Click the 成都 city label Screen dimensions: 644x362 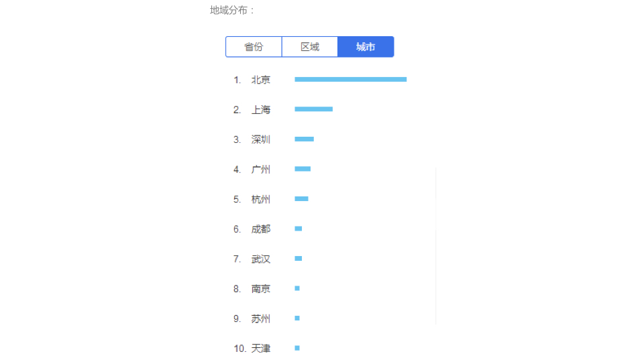pyautogui.click(x=261, y=229)
